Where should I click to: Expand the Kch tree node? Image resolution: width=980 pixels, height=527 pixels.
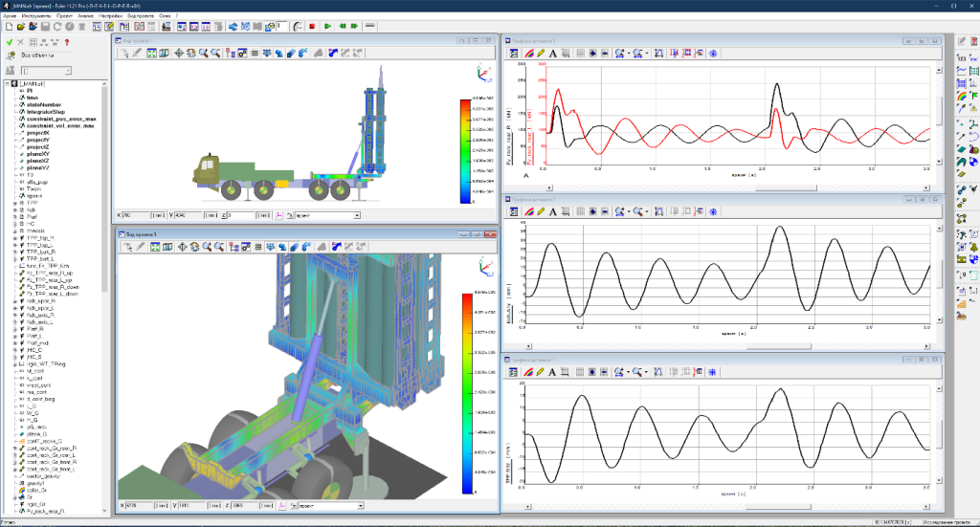[15, 210]
